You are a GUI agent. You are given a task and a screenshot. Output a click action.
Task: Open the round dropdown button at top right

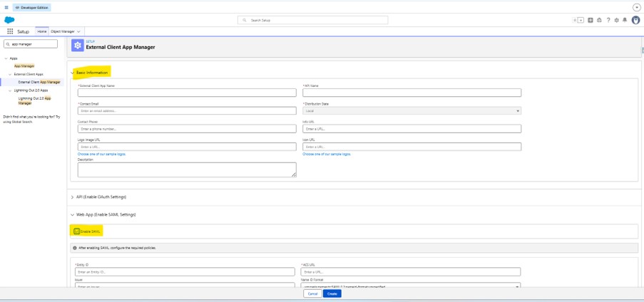point(637,7)
